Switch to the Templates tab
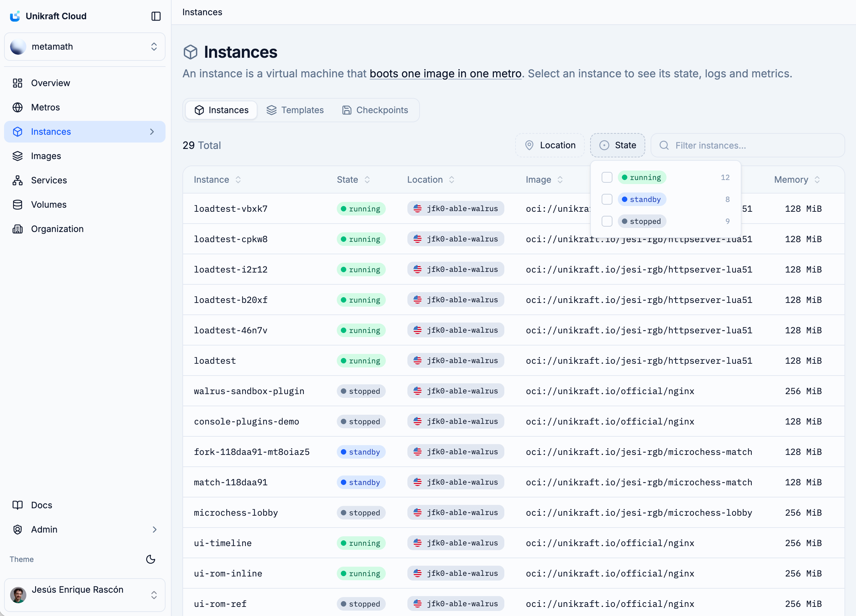 coord(295,110)
